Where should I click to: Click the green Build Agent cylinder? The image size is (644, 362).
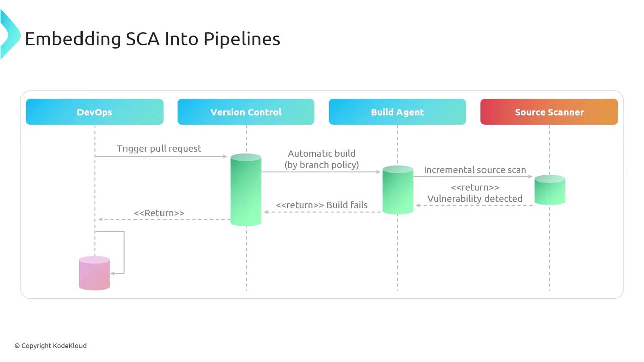tap(397, 190)
